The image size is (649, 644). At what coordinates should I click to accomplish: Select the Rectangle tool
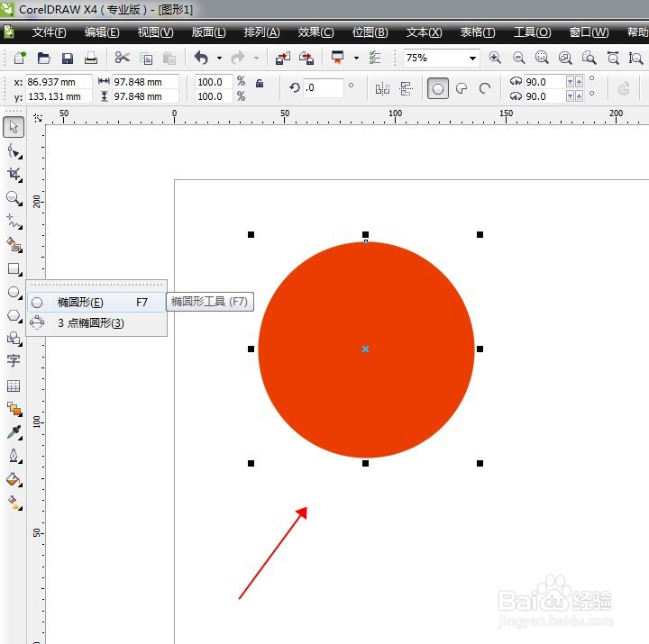[14, 268]
